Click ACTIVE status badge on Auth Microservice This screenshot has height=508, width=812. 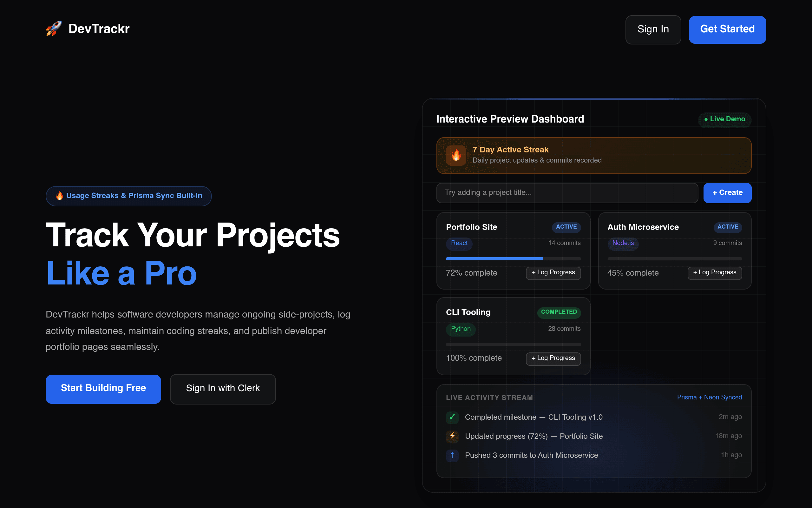[x=728, y=227]
